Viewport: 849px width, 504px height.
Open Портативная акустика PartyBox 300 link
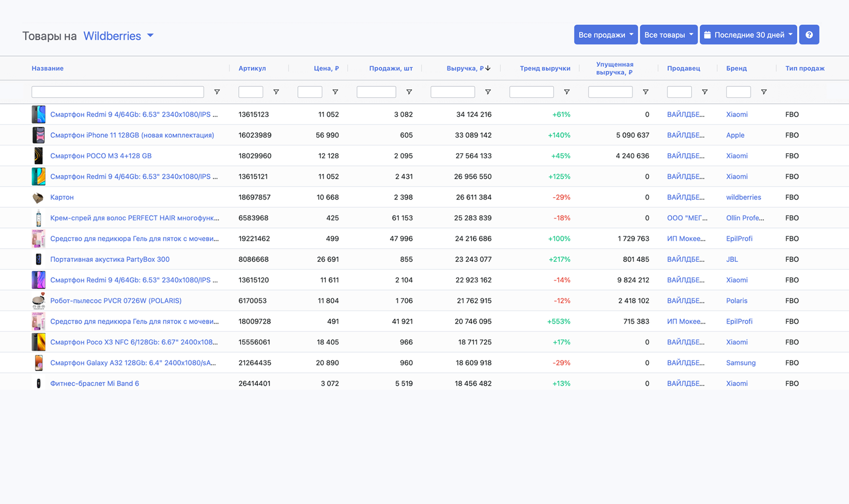point(110,259)
